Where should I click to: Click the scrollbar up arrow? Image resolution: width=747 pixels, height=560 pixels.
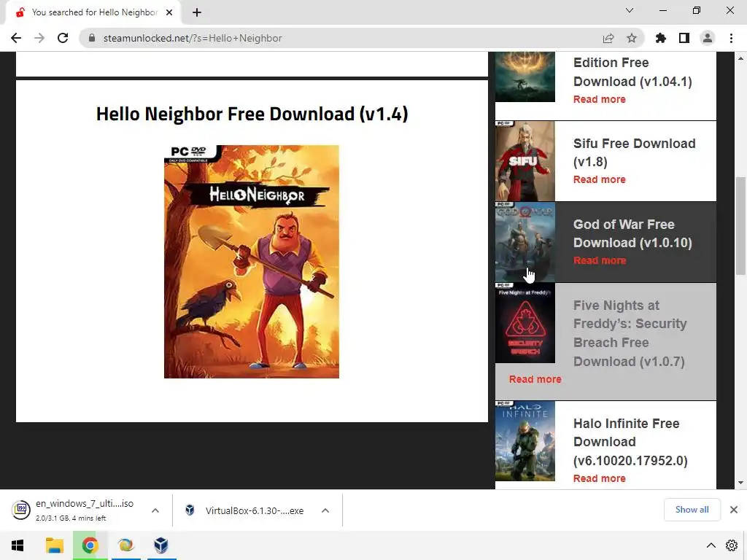coord(740,58)
